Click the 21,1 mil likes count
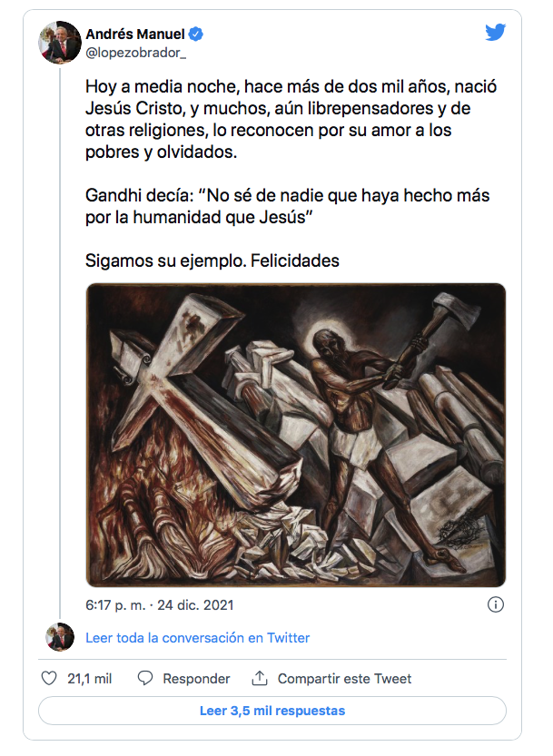This screenshot has height=756, width=553. pos(90,679)
